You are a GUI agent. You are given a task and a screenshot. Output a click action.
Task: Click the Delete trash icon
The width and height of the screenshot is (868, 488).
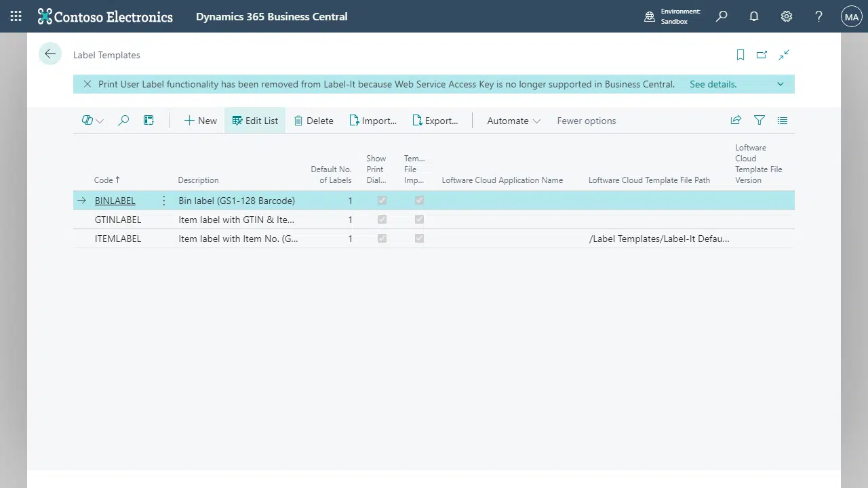313,120
